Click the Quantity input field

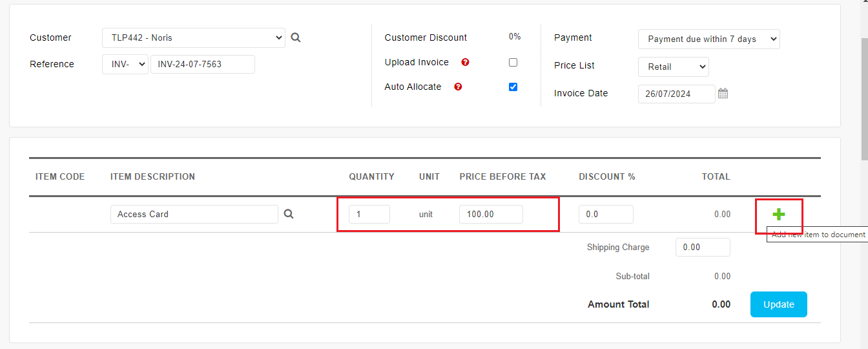click(x=369, y=214)
